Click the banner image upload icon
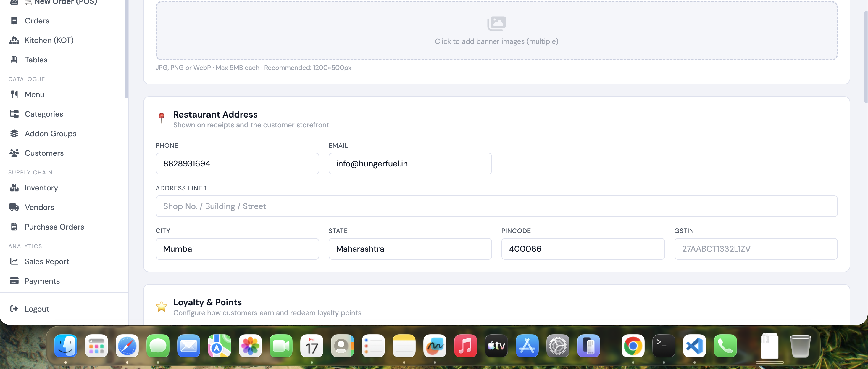 pyautogui.click(x=496, y=23)
